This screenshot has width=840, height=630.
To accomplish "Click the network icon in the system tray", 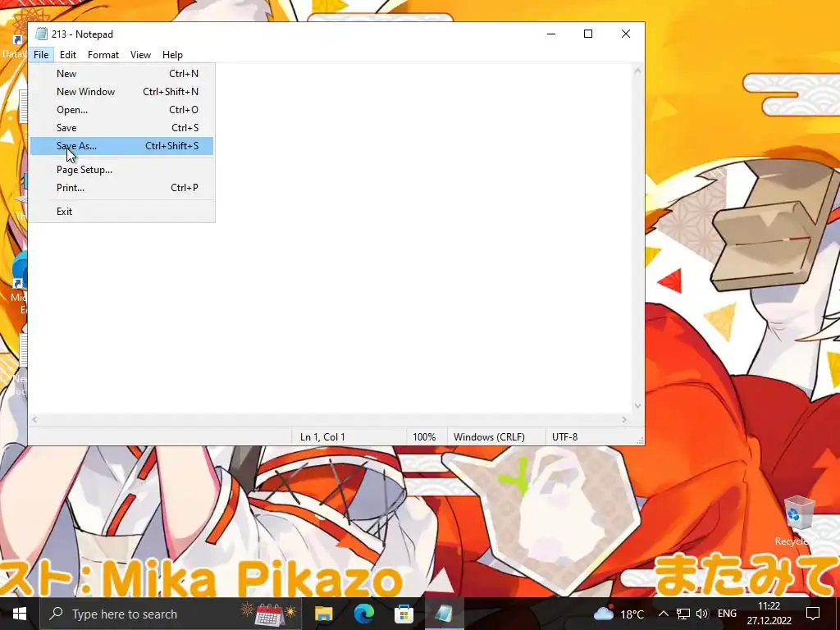I will (683, 614).
